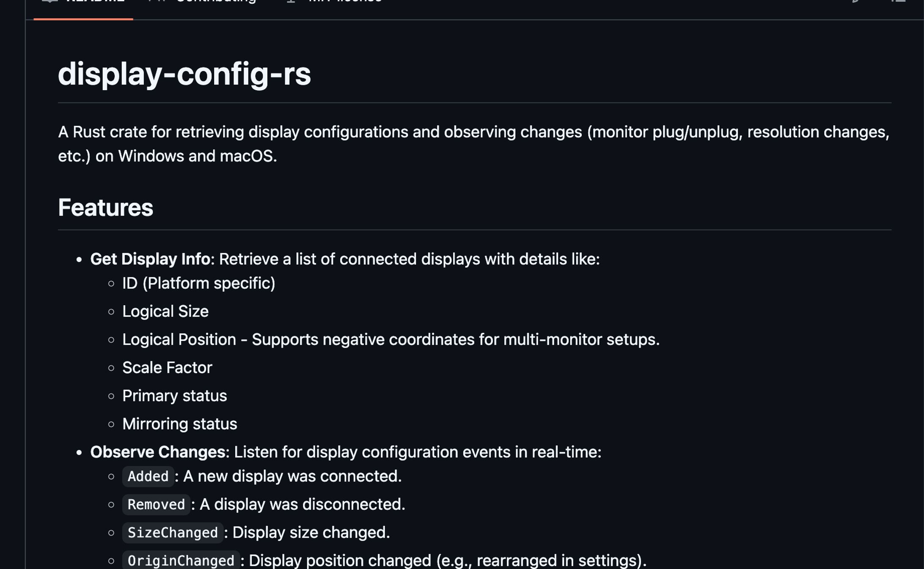Click the bold Get Display Info text

coord(151,258)
